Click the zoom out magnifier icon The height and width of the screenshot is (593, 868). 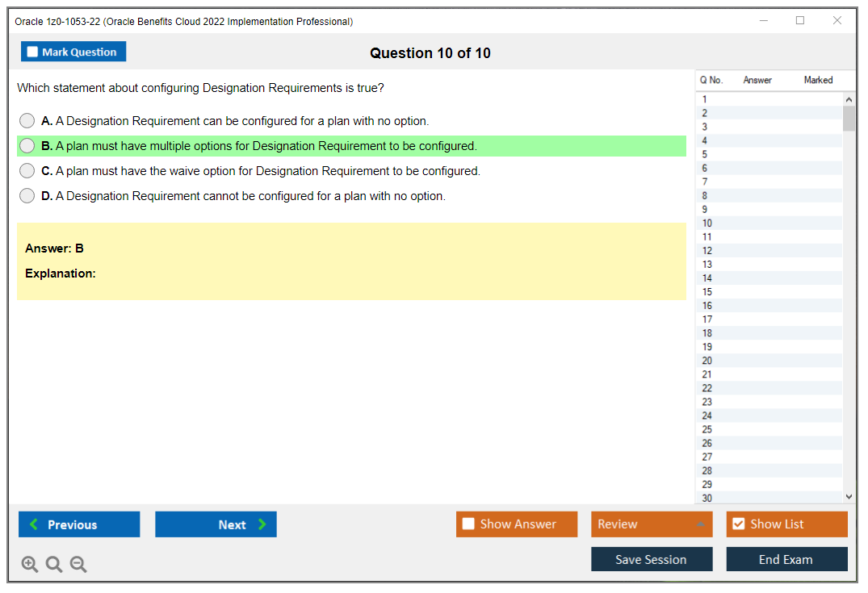point(78,565)
